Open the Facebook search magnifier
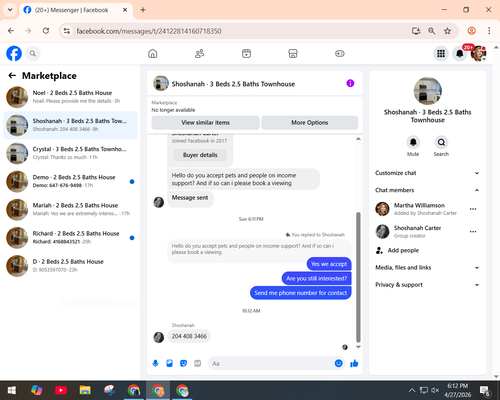Screen dimensions: 500x400 tap(33, 53)
